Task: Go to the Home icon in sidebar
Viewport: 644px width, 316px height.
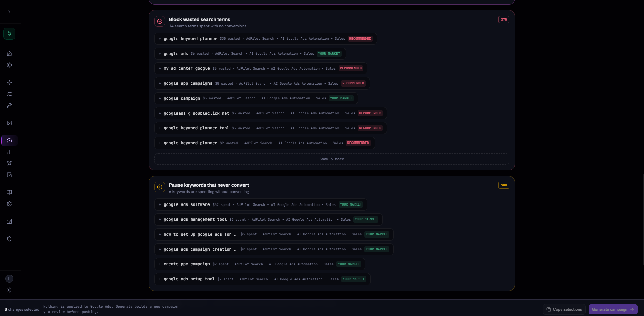Action: [9, 54]
